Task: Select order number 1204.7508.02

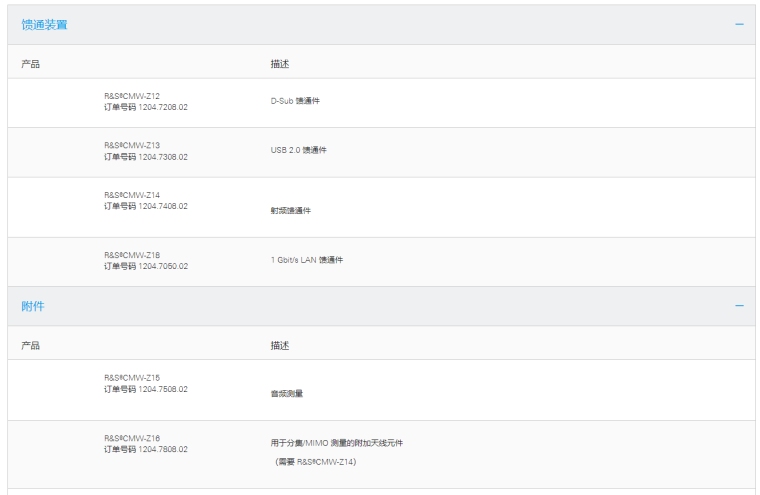Action: click(x=163, y=389)
